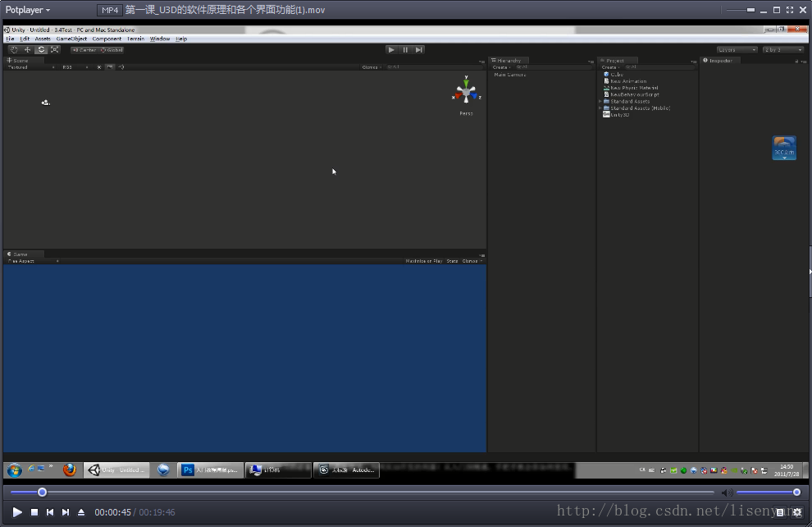This screenshot has width=812, height=527.
Task: Stop video playback in Potplayer
Action: pos(34,512)
